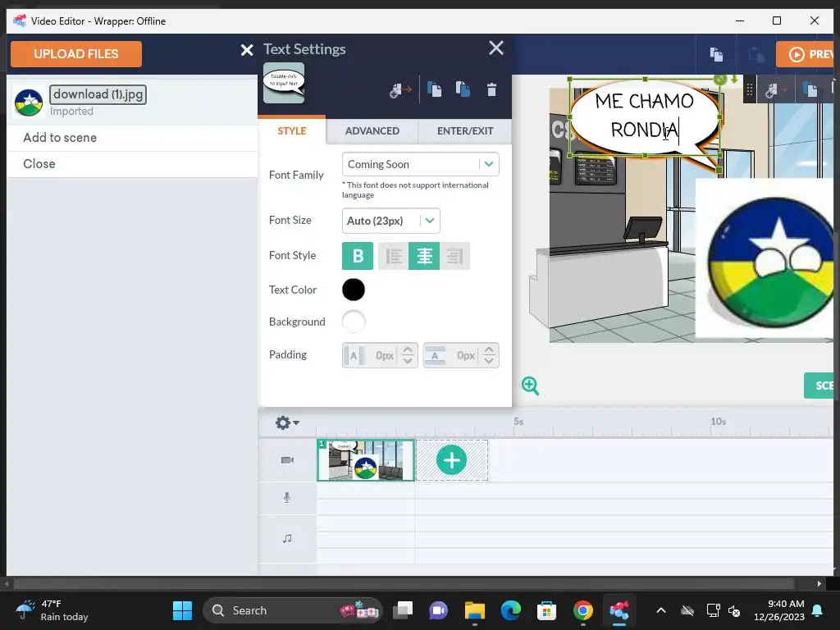This screenshot has width=840, height=630.
Task: Click the swap icon on floating stage toolbar
Action: coord(776,90)
